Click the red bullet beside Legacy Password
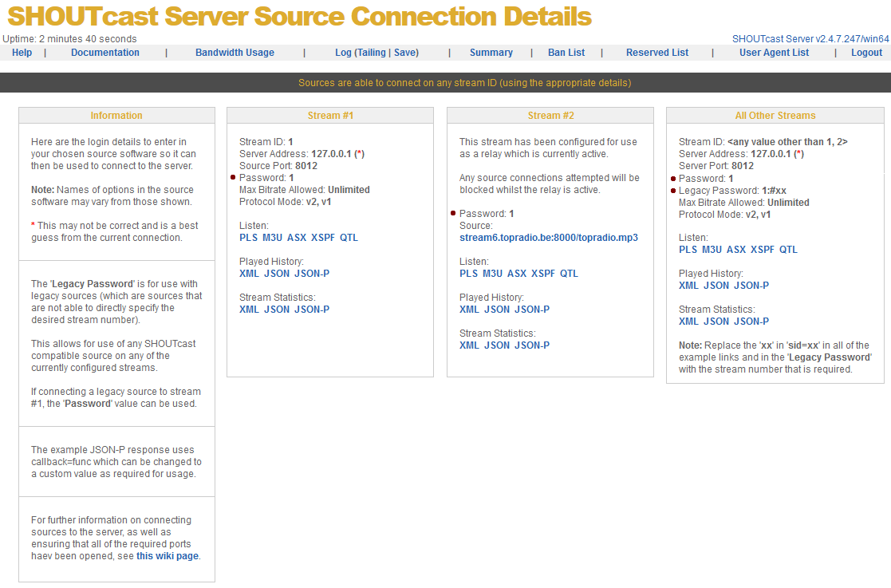This screenshot has height=588, width=891. click(672, 191)
